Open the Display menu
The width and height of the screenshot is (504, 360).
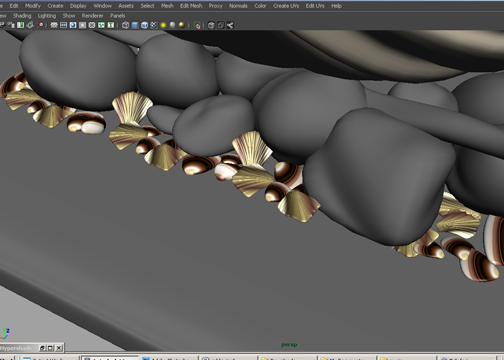(x=78, y=6)
